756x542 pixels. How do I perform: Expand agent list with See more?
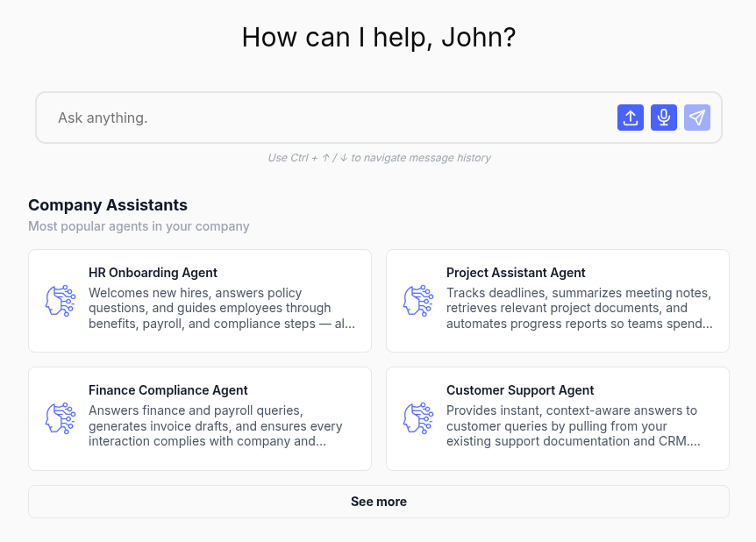point(378,502)
